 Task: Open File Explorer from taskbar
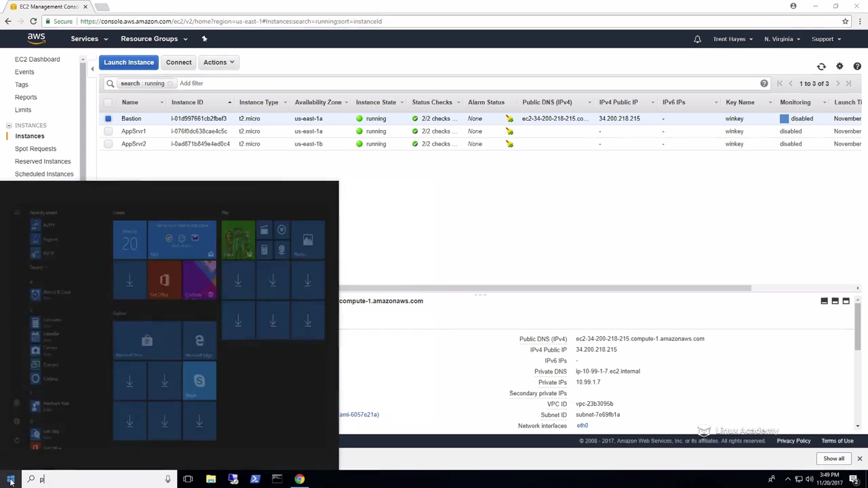coord(211,479)
